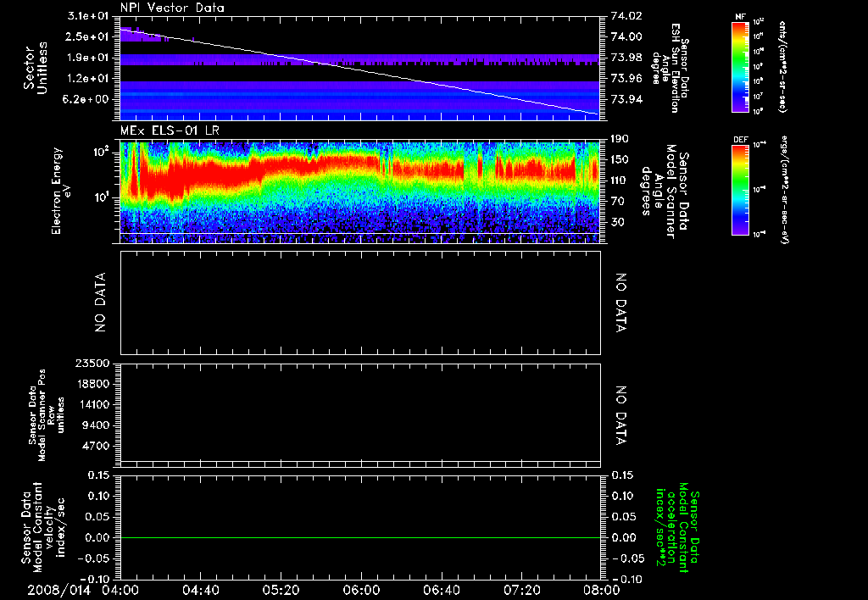868x600 pixels.
Task: Click the '74.00' elevation angle tick
Action: click(x=626, y=37)
